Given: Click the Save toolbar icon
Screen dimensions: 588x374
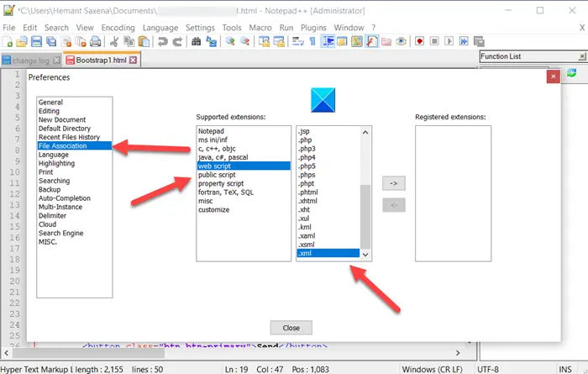Looking at the screenshot, I should pos(36,41).
